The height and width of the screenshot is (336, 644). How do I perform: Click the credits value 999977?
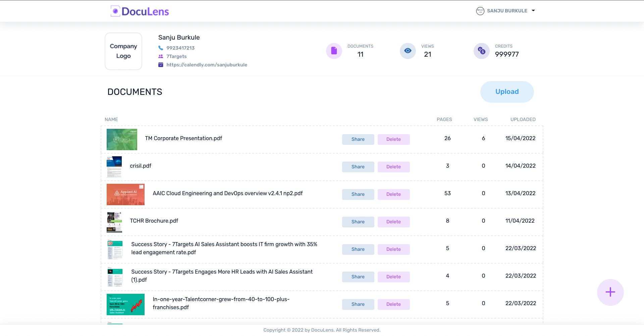[507, 54]
